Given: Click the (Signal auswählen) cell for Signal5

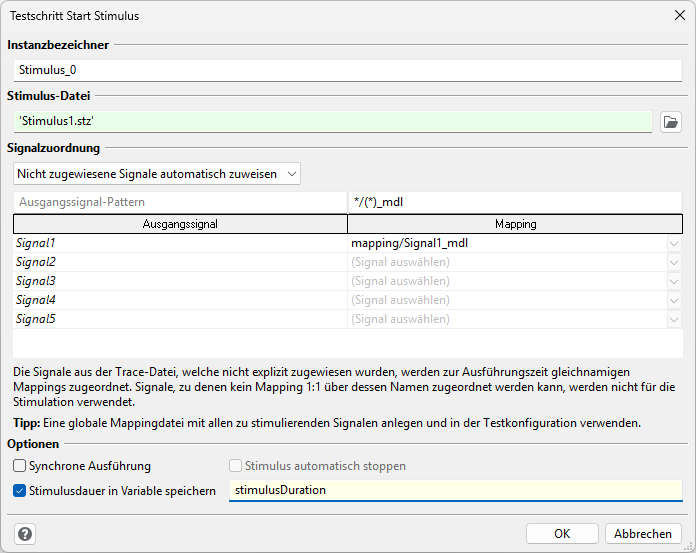Looking at the screenshot, I should [x=507, y=319].
